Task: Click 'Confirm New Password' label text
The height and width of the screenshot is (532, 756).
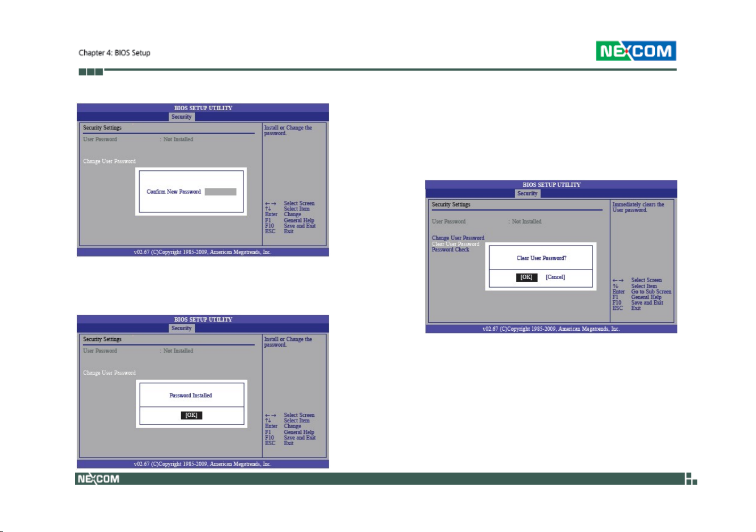Action: (x=174, y=192)
